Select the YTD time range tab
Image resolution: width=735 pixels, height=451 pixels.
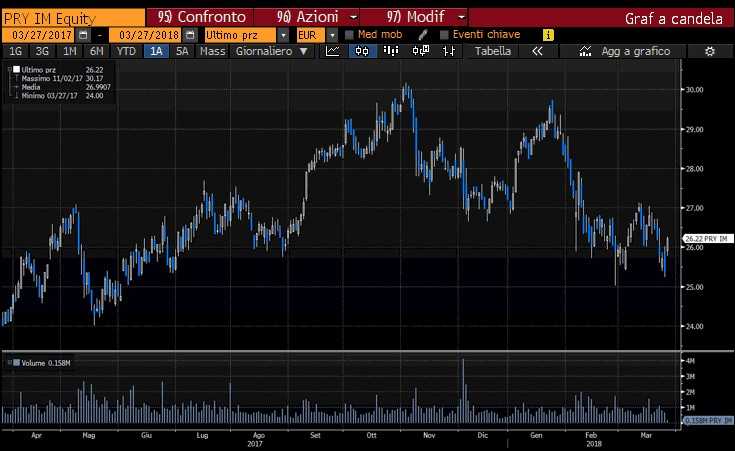click(x=126, y=51)
